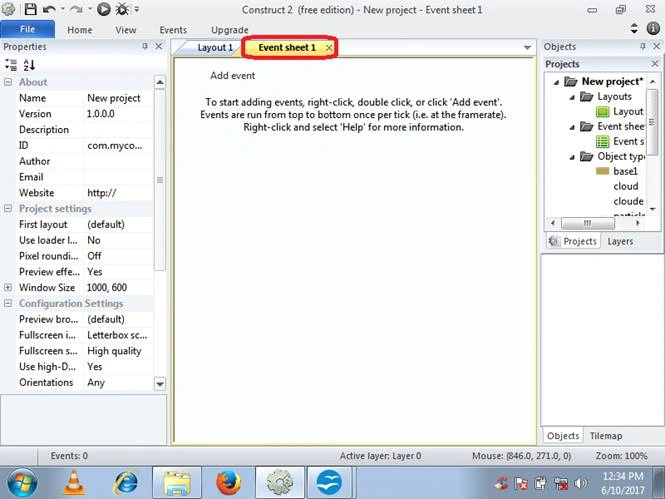Screen dimensions: 665x499
Task: Open the tab list dropdown arrow
Action: [527, 47]
